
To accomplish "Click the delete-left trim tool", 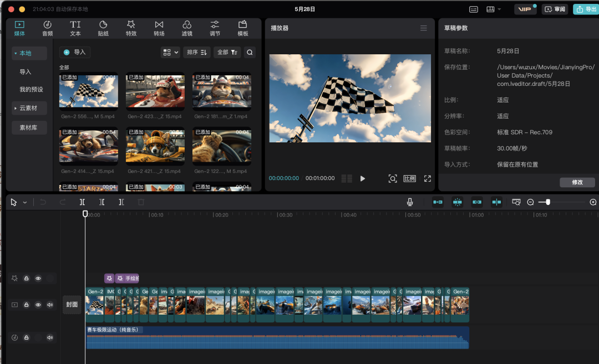I will (101, 202).
